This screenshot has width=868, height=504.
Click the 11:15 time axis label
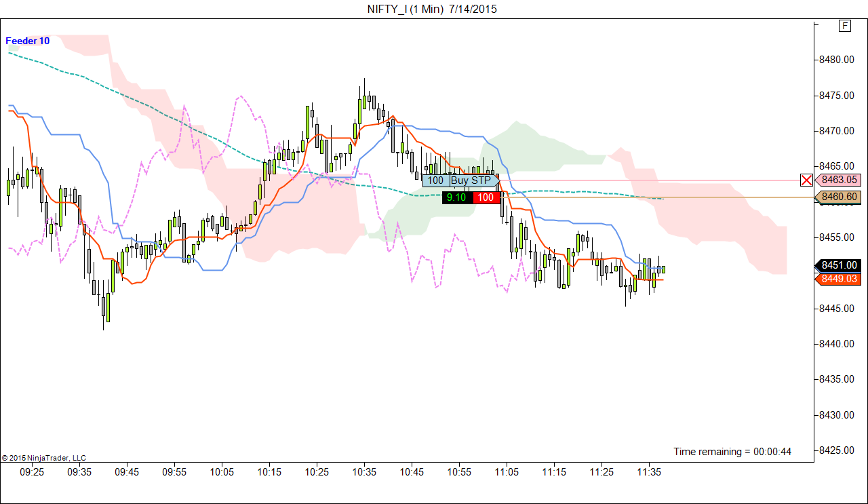(x=554, y=471)
